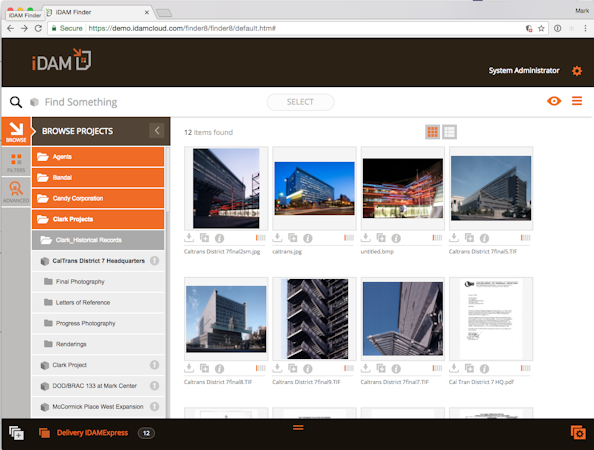This screenshot has height=450, width=594.
Task: Open the orange hamburger menu
Action: [x=577, y=101]
